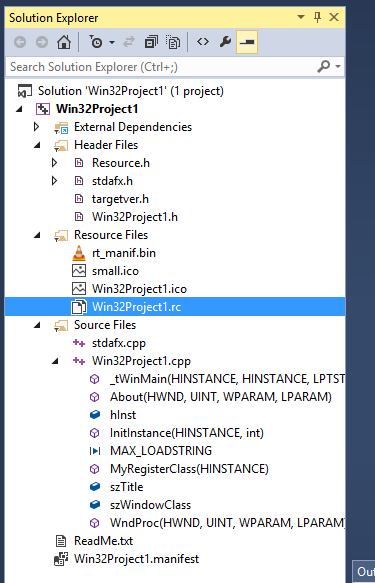Click the image icon beside small.ico
Viewport: 375px width, 583px height.
tap(79, 271)
